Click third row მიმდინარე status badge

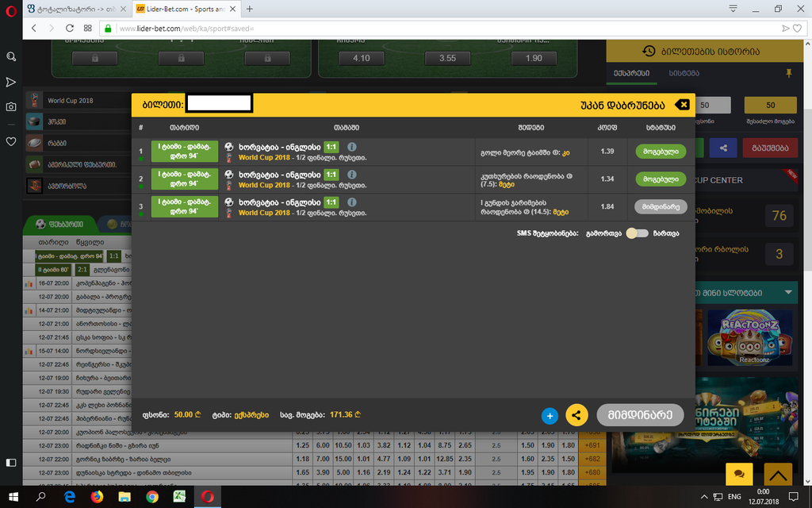(x=661, y=206)
